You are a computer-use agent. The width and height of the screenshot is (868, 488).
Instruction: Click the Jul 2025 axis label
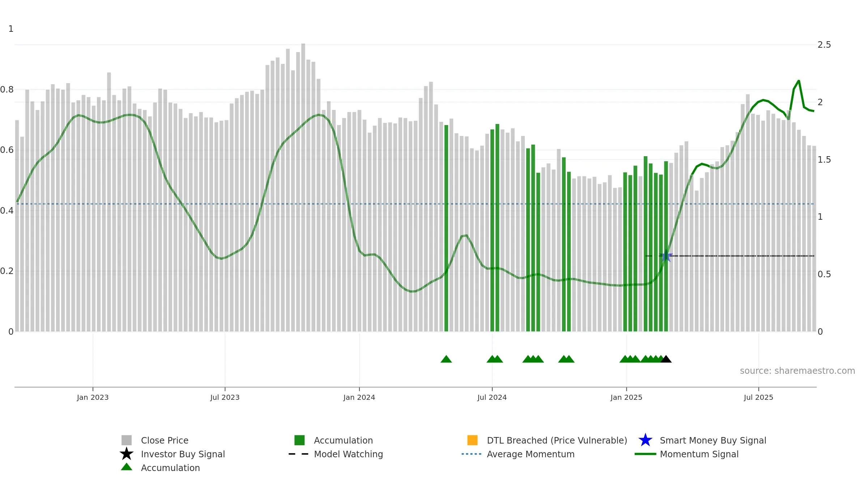(x=758, y=398)
